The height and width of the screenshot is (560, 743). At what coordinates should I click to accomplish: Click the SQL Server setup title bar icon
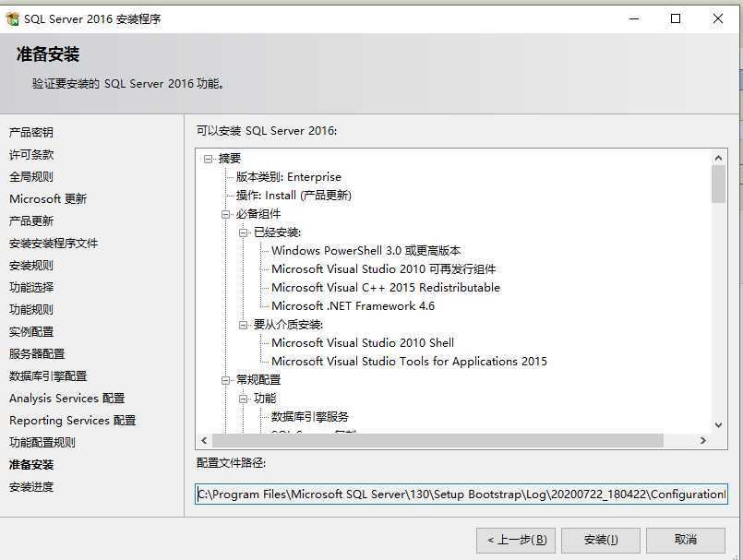(x=12, y=19)
